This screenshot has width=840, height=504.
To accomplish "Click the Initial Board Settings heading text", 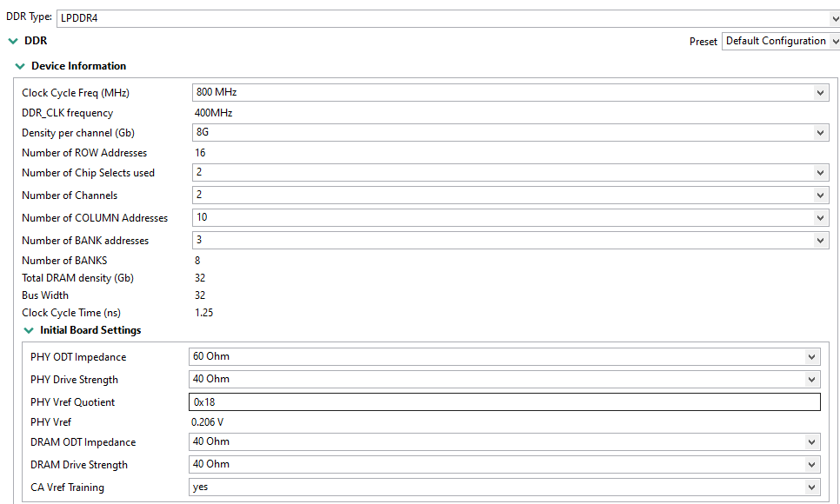I will pyautogui.click(x=90, y=330).
